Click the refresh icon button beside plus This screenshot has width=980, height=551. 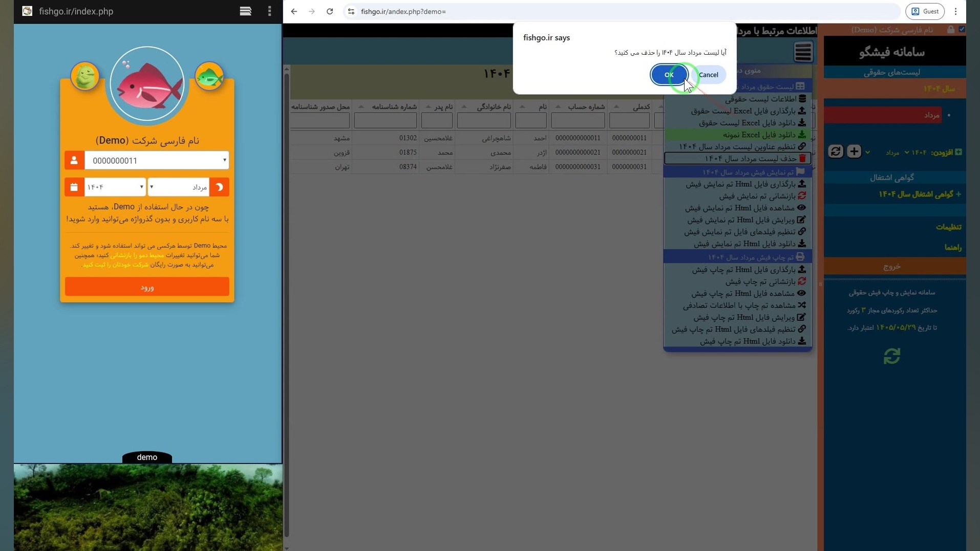836,151
